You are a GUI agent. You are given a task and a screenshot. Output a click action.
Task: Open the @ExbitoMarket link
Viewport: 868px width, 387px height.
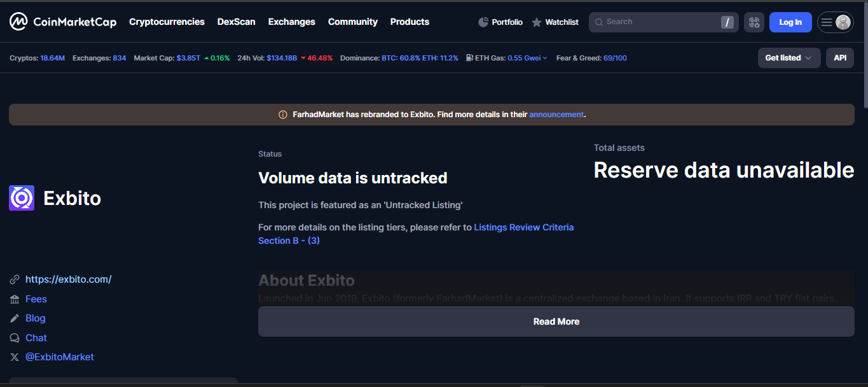tap(60, 357)
